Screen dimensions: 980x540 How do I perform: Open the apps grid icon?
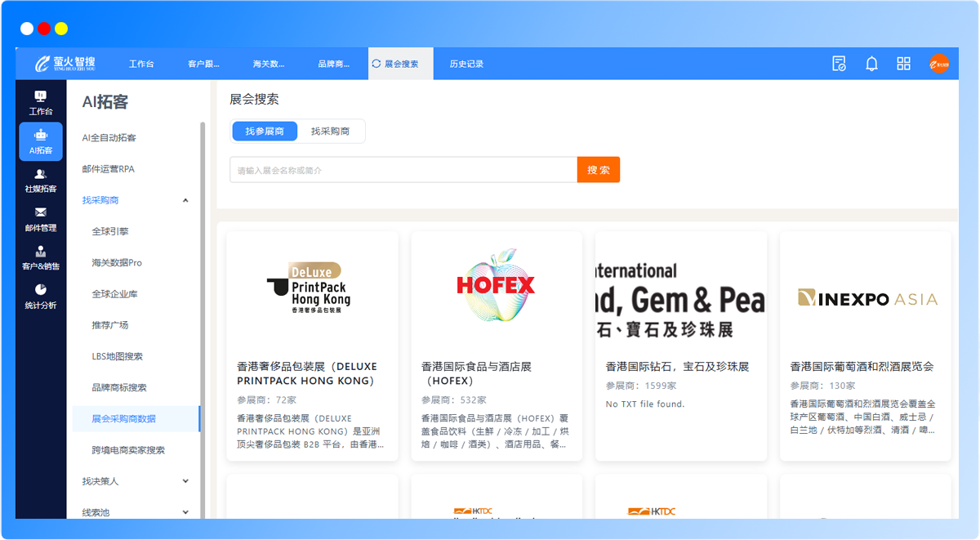[903, 64]
